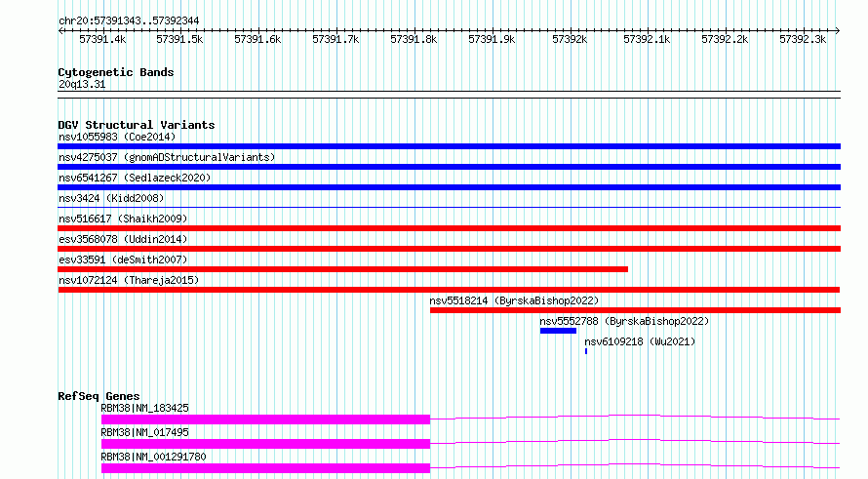
Task: Select the nsv5552788 short blue bar
Action: click(x=558, y=331)
